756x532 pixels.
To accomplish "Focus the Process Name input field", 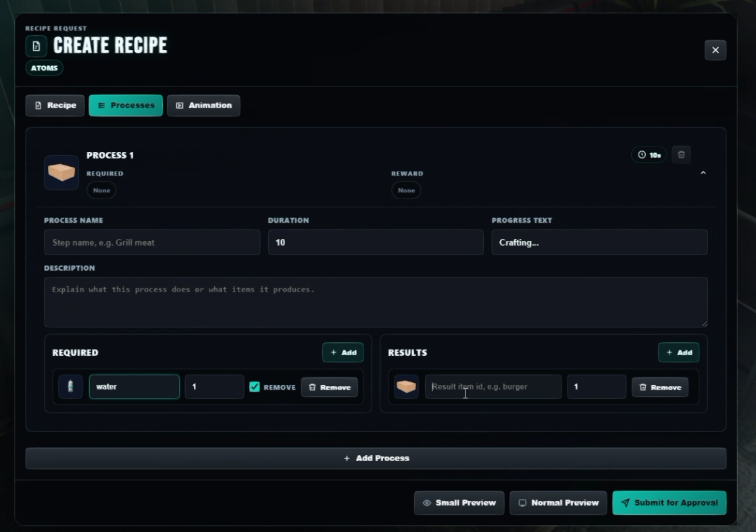I will click(152, 242).
